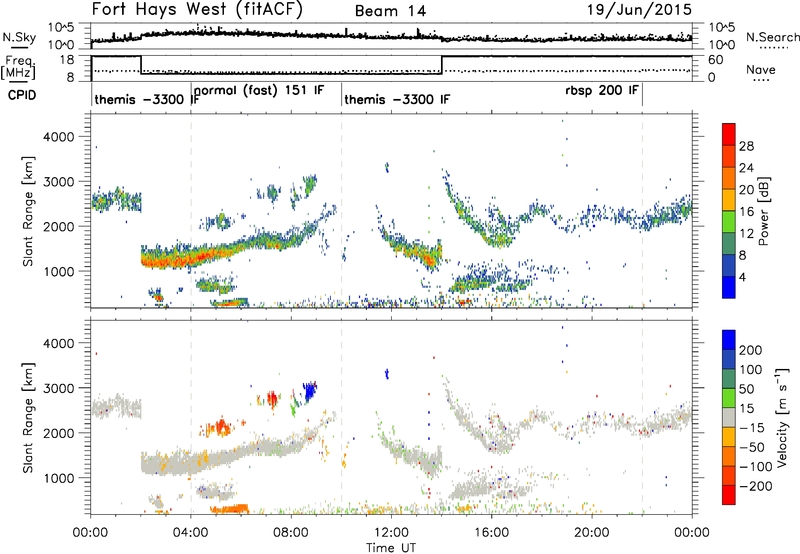Click the frequency step down near 02:00
800x554 pixels.
(141, 65)
